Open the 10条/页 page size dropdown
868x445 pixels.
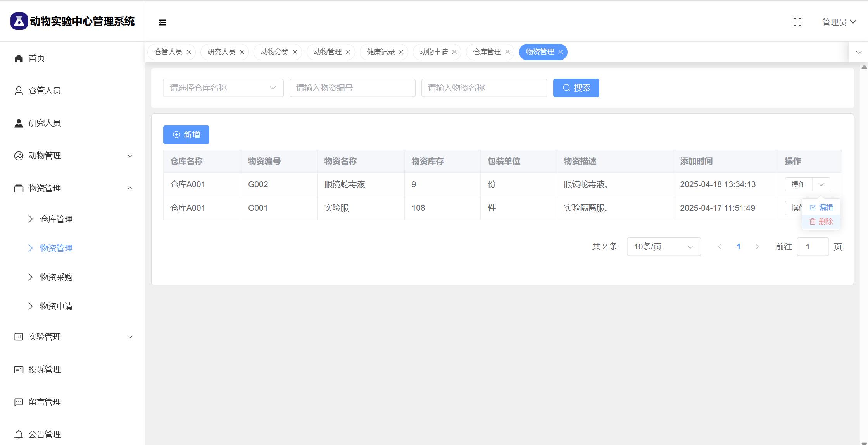[663, 247]
